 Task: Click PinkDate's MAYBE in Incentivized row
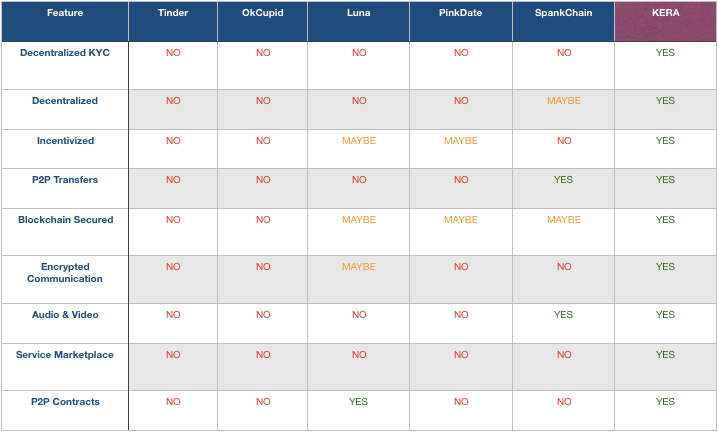pyautogui.click(x=461, y=141)
